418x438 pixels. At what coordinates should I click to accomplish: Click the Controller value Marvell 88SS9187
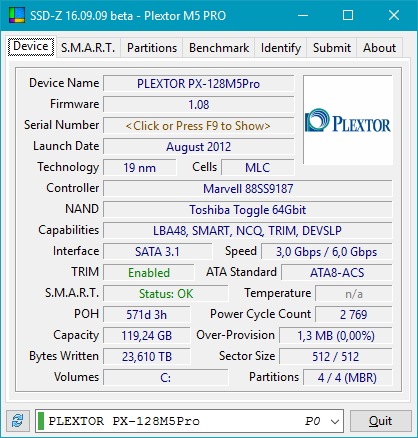[x=248, y=189]
